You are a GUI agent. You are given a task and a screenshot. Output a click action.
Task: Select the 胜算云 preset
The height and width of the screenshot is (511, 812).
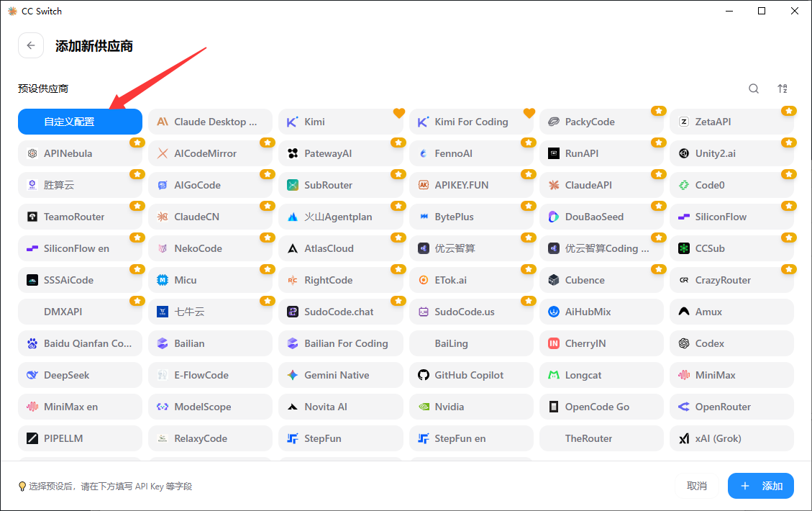coord(81,185)
